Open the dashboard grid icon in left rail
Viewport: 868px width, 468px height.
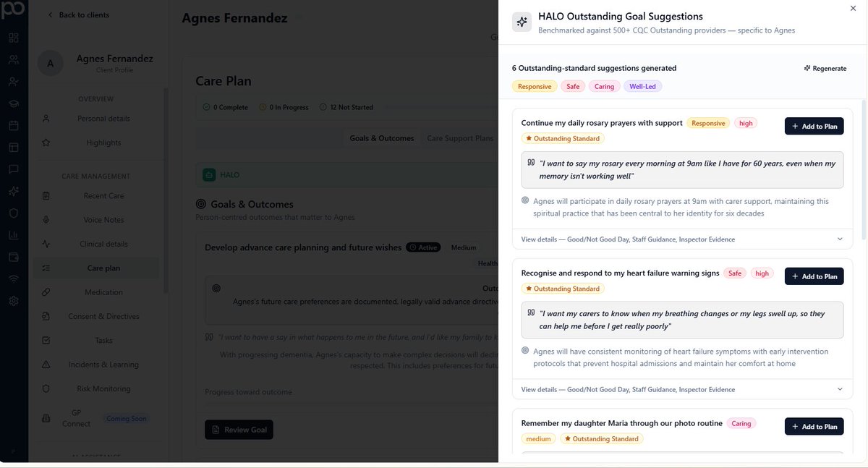[14, 38]
